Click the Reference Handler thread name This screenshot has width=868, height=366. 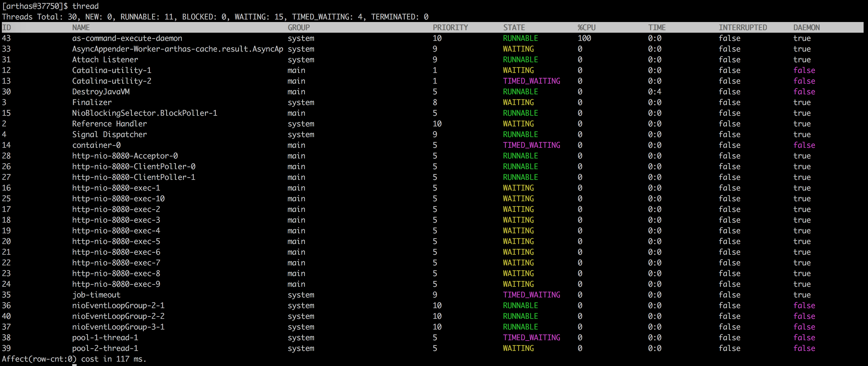[x=110, y=124]
